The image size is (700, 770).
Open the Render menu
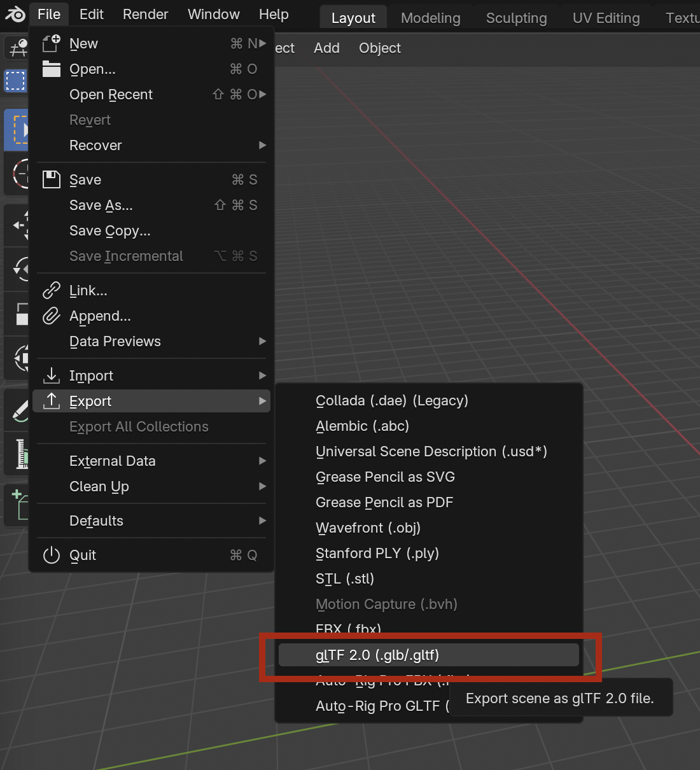145,14
